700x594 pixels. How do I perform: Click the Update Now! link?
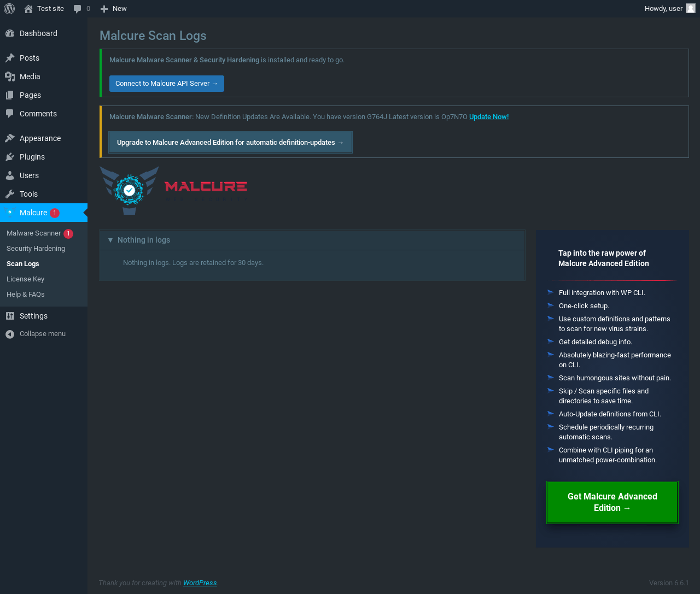pos(489,117)
